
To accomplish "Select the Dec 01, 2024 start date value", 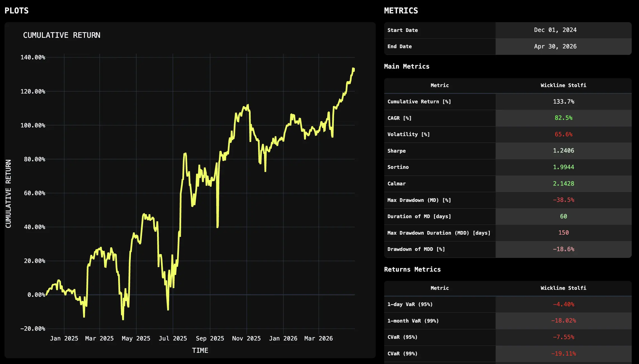I will pyautogui.click(x=555, y=30).
